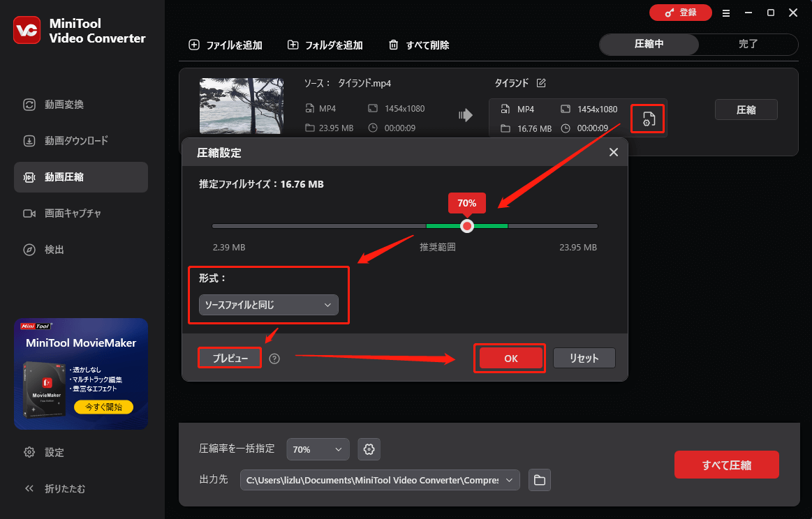812x519 pixels.
Task: Click the 登録 key button
Action: point(681,13)
